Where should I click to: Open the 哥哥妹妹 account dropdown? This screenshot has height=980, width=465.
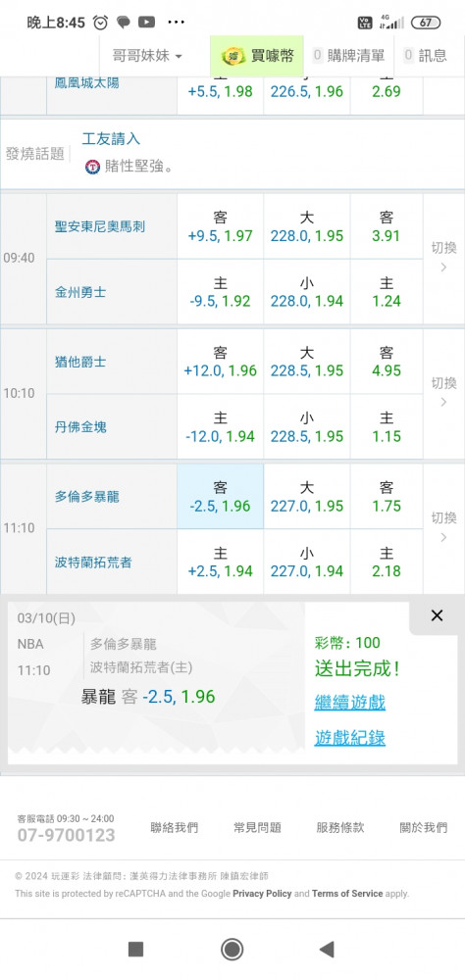[148, 56]
